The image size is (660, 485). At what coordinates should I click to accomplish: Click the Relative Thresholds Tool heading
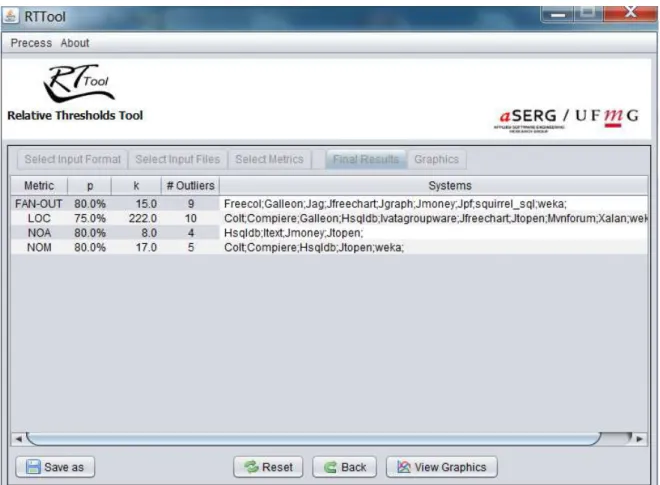click(75, 115)
